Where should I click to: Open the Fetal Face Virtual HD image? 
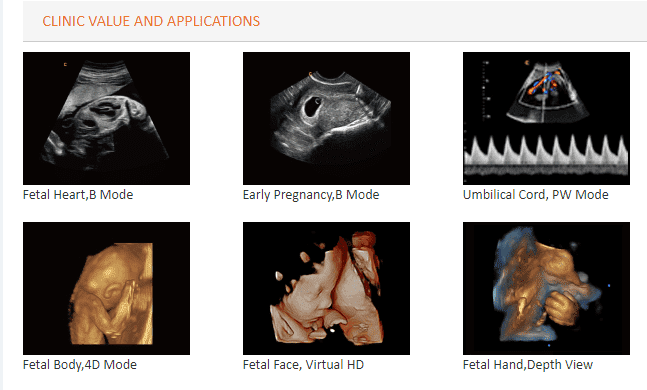[x=326, y=288]
